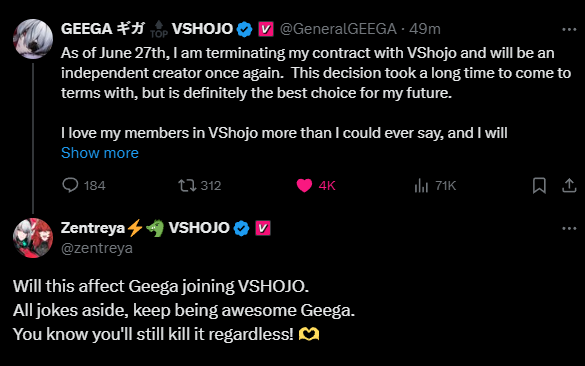Open the reply icon with 184 comments

click(70, 185)
